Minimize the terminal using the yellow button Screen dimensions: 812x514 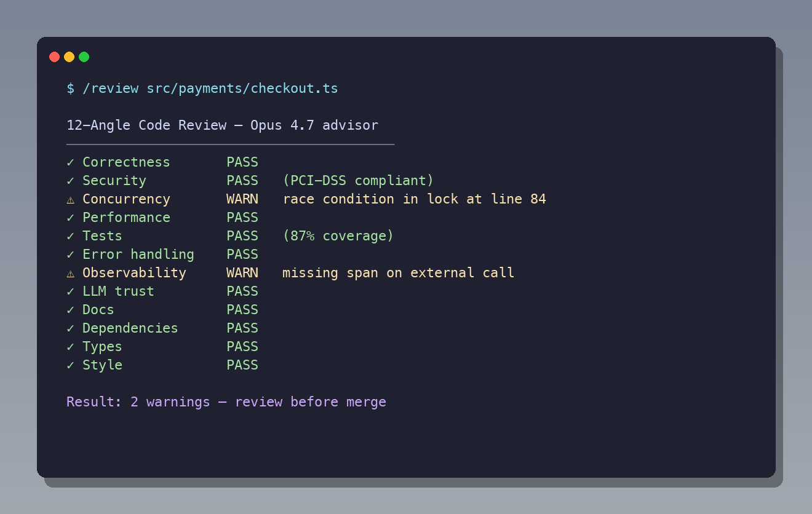point(70,57)
